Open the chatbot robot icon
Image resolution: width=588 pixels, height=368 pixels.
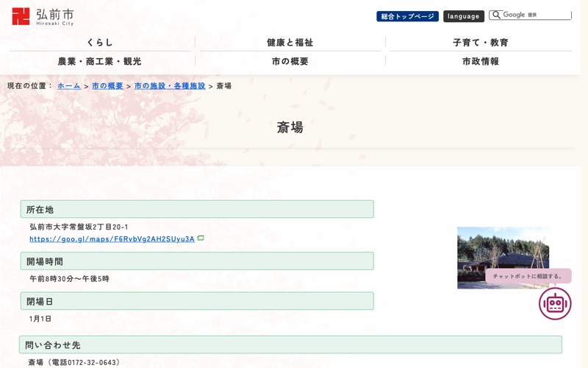555,303
